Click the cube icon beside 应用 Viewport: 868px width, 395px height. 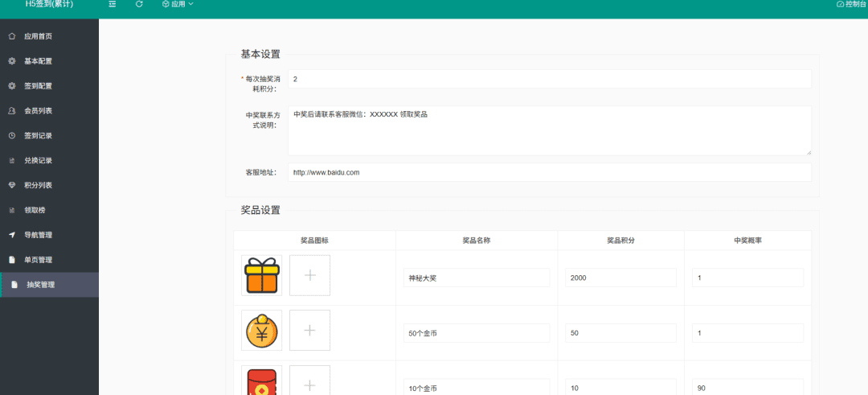coord(166,4)
